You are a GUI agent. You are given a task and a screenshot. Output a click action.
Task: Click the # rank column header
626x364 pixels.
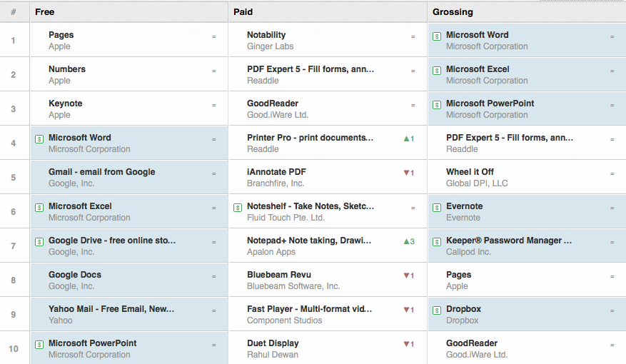pos(14,12)
